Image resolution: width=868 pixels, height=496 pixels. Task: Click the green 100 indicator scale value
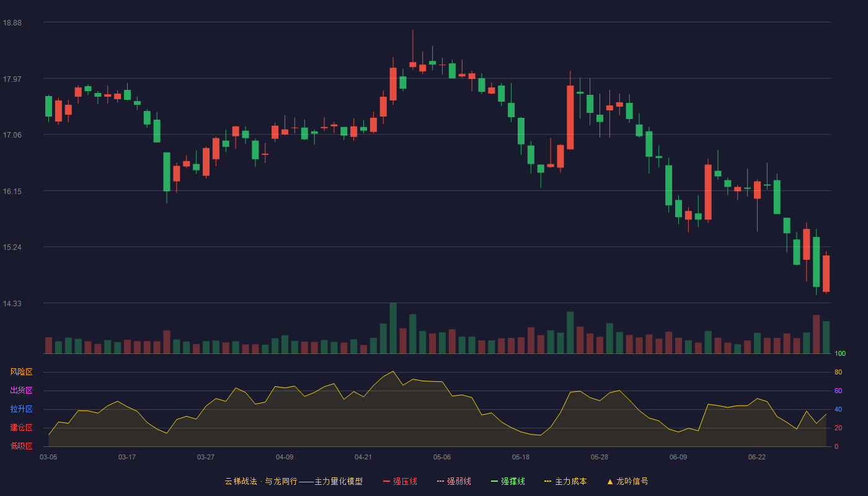[840, 353]
